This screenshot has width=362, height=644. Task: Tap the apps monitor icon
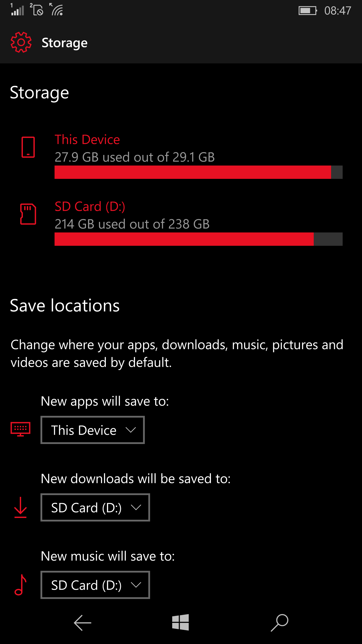[x=20, y=429]
